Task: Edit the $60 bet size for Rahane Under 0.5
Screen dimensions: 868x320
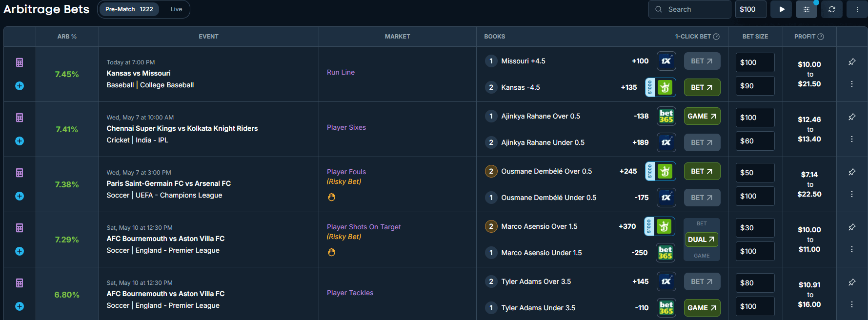Action: click(755, 141)
